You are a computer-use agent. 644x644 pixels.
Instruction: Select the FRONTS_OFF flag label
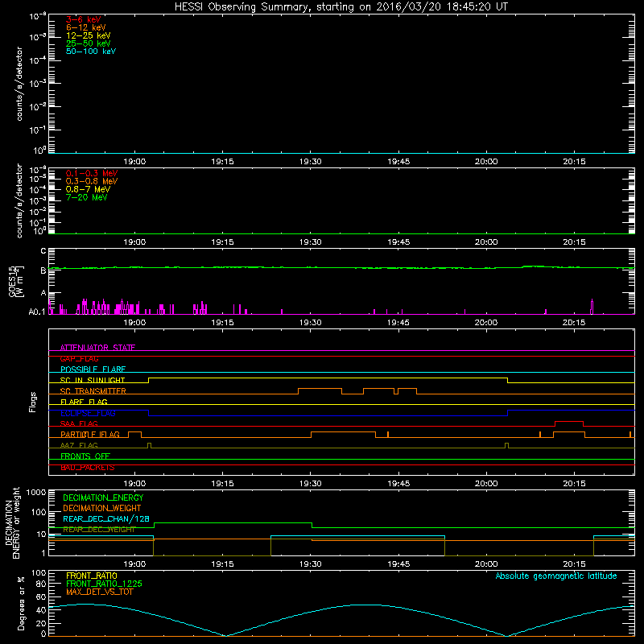pos(85,456)
